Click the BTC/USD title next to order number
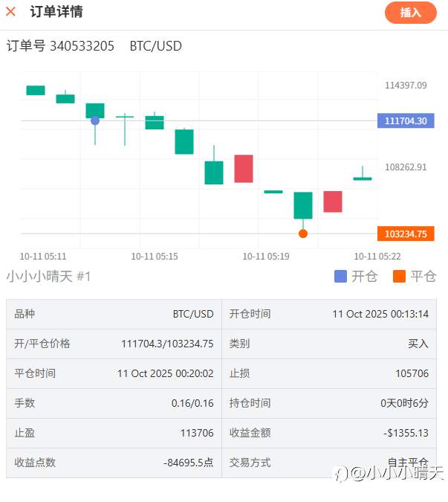448x502 pixels. 155,46
